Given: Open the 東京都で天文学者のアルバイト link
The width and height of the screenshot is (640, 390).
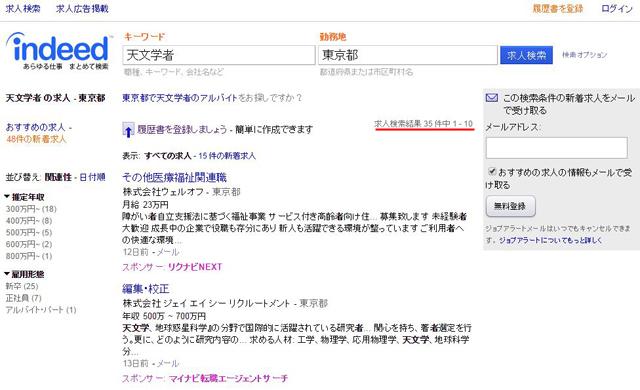Looking at the screenshot, I should [180, 98].
